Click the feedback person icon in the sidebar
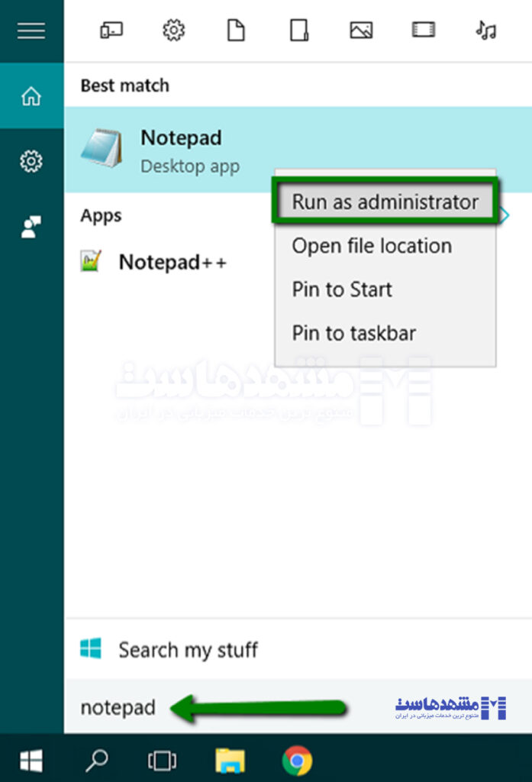532x782 pixels. pyautogui.click(x=31, y=228)
